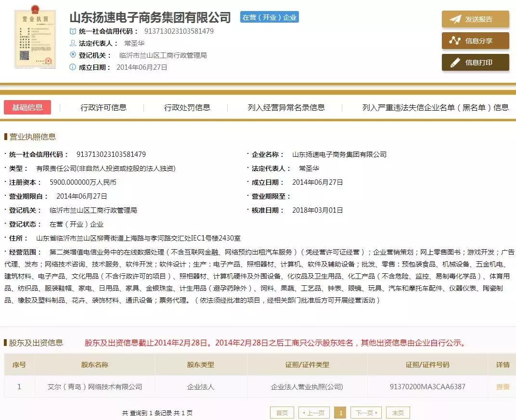Click the 查看 link for shareholder details
Viewport: 516px width, 420px height.
[x=503, y=386]
